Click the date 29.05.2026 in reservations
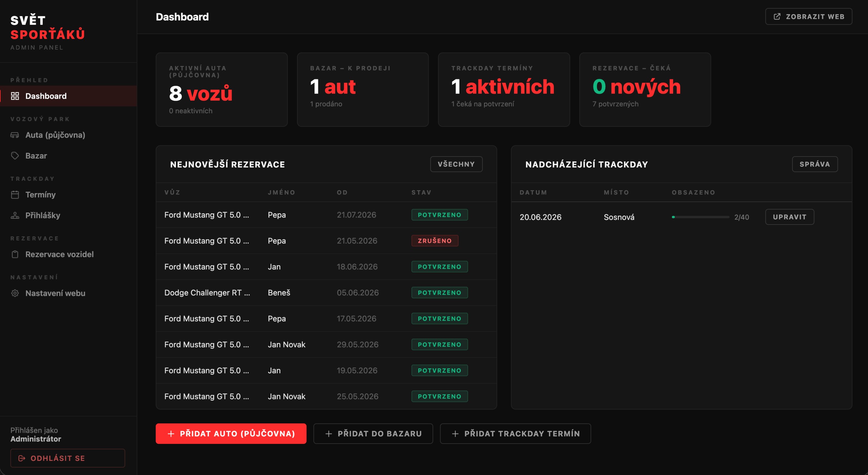 (358, 345)
